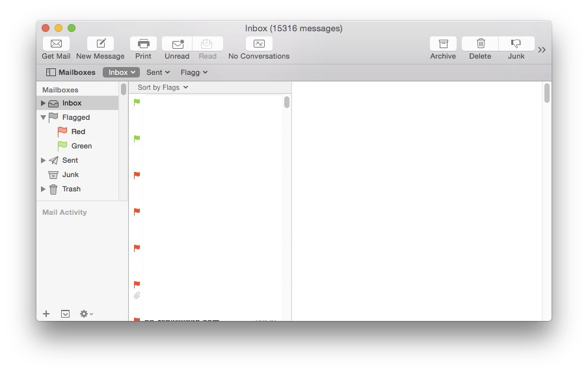
Task: Click the Print toolbar icon
Action: 143,44
